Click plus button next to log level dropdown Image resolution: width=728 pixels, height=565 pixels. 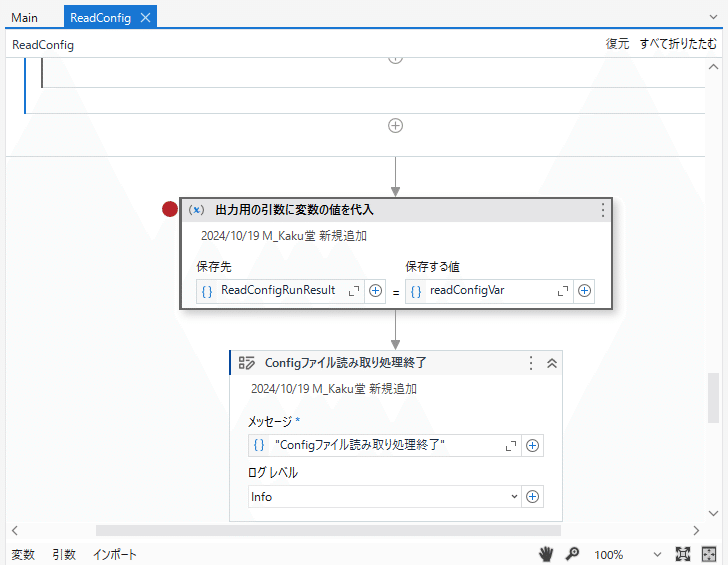click(533, 497)
